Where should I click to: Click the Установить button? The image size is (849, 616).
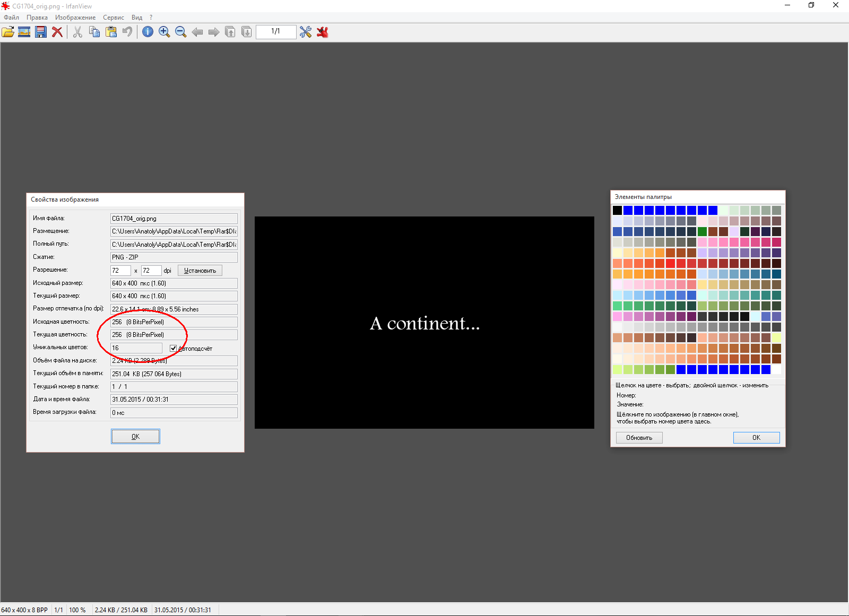point(200,271)
